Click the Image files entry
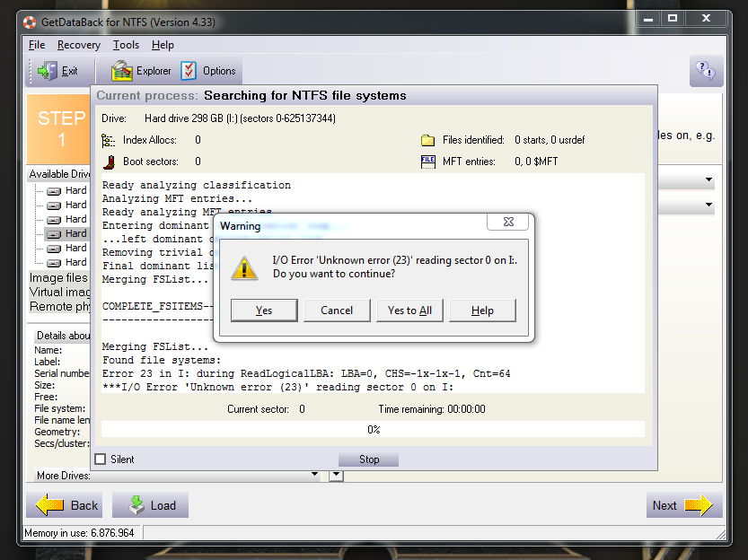748x560 pixels. pos(58,277)
